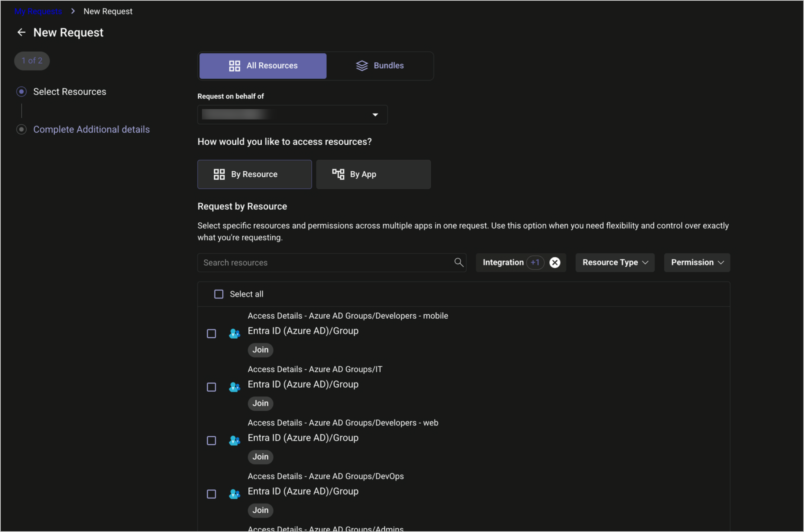The height and width of the screenshot is (532, 804).
Task: Check the Developers - mobile group checkbox
Action: (x=211, y=334)
